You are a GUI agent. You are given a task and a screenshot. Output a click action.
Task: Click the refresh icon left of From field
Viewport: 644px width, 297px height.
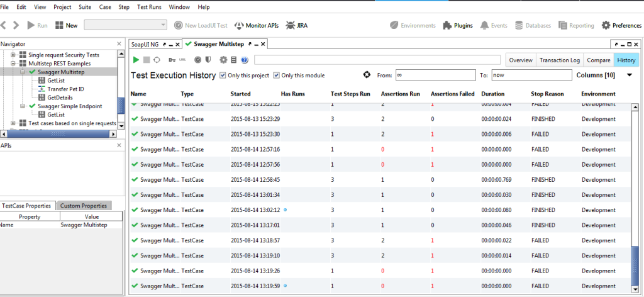367,75
